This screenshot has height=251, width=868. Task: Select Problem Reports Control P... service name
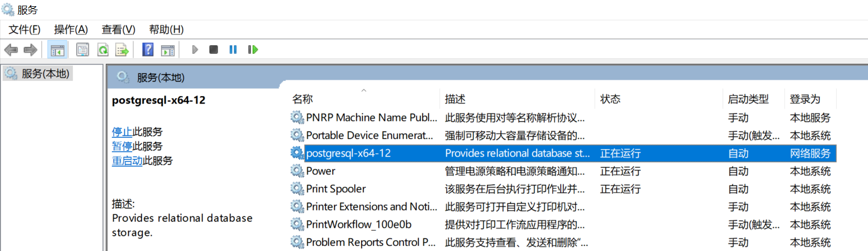point(371,242)
